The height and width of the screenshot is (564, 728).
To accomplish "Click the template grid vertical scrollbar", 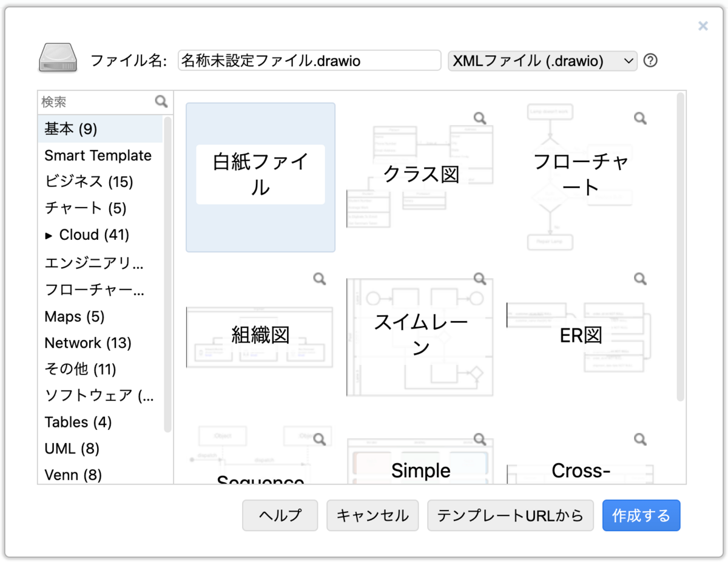I will click(x=681, y=246).
